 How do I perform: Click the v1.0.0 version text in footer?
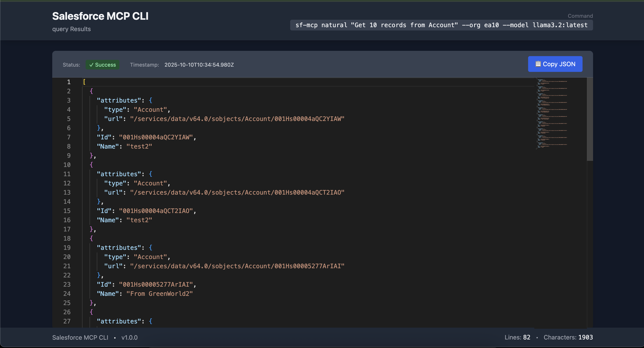(x=129, y=337)
